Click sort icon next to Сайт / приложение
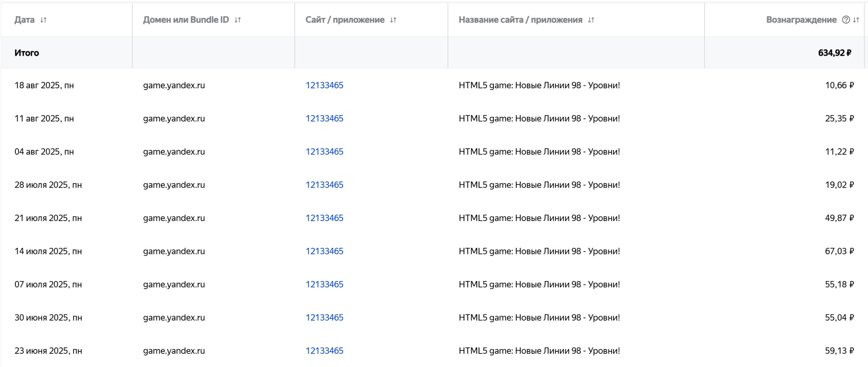This screenshot has height=367, width=868. (x=393, y=20)
